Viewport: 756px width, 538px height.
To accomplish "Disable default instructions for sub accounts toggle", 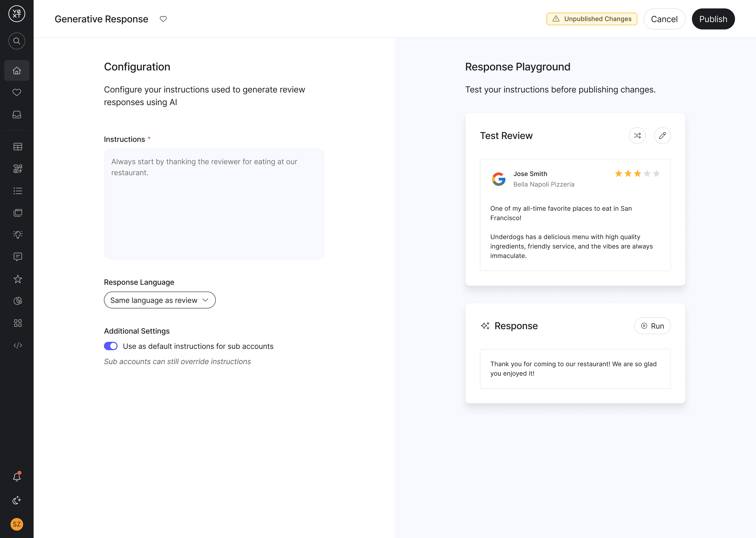I will (x=111, y=346).
